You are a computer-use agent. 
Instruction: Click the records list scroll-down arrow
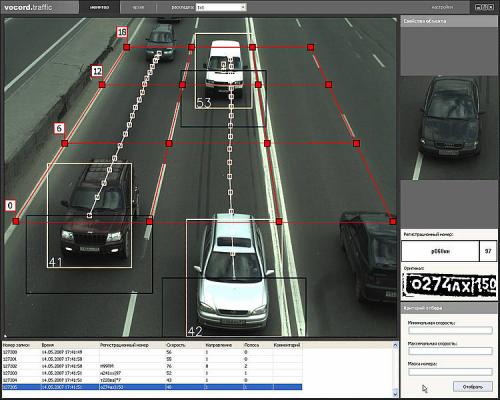395,393
